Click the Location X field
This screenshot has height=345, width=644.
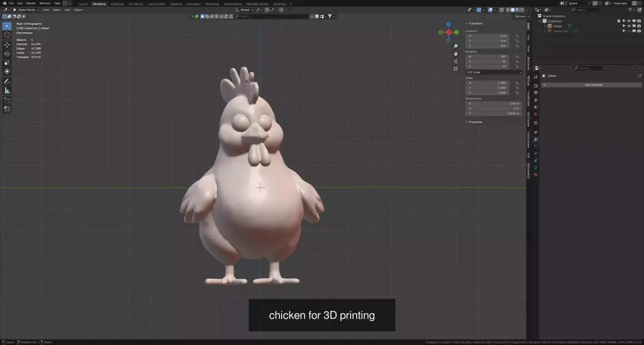[488, 36]
